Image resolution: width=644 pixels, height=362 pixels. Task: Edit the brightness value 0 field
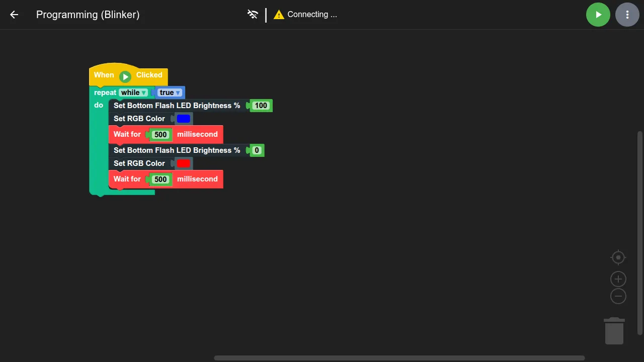coord(257,150)
